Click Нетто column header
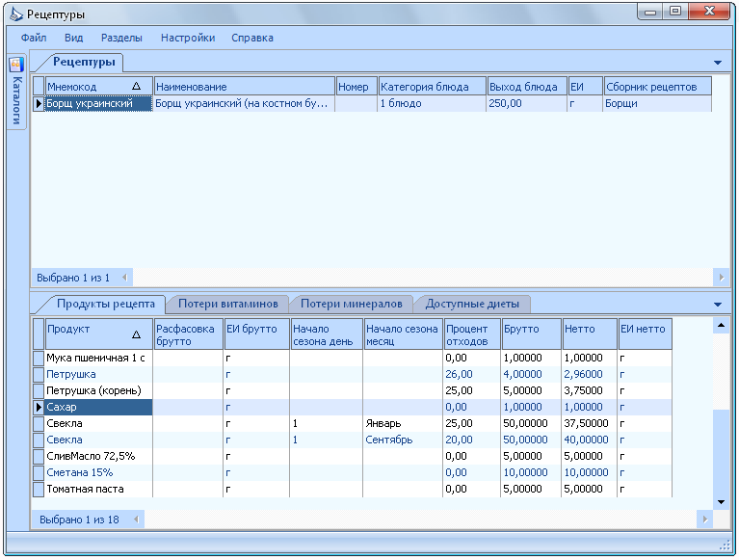The width and height of the screenshot is (739, 560). [590, 334]
